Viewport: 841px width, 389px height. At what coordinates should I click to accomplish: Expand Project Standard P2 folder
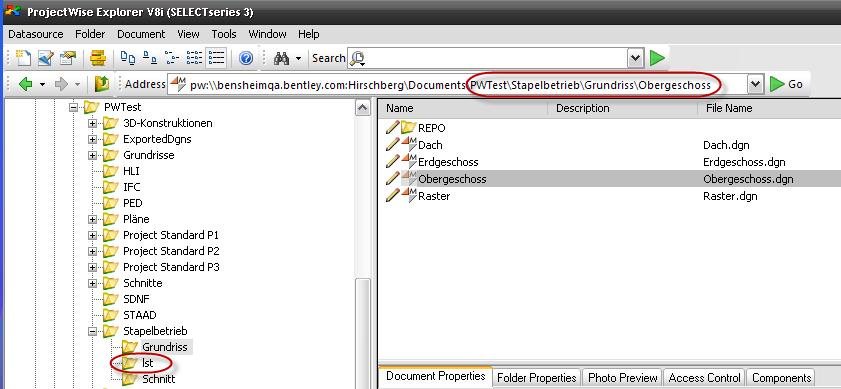(x=93, y=251)
